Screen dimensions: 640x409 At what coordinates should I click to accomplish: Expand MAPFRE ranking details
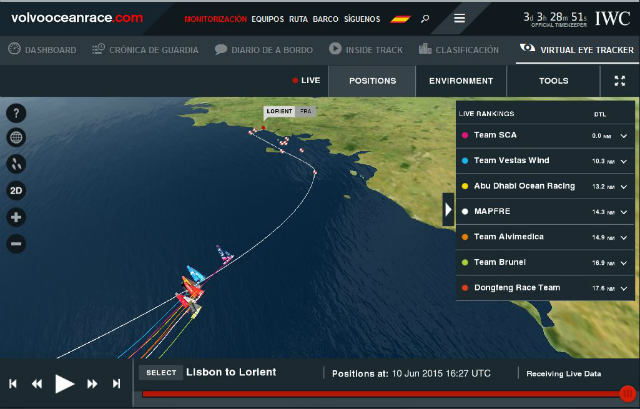coord(624,212)
